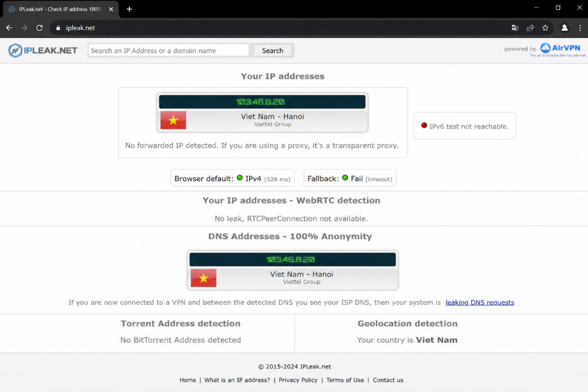View site info via padlock icon
Viewport: 588px width, 392px height.
tap(58, 28)
